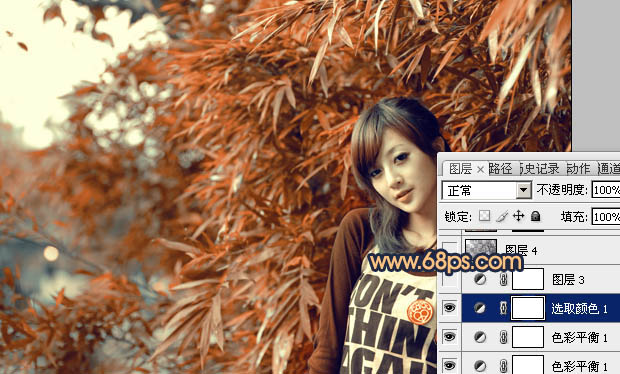Toggle lock position move icon

[x=518, y=216]
